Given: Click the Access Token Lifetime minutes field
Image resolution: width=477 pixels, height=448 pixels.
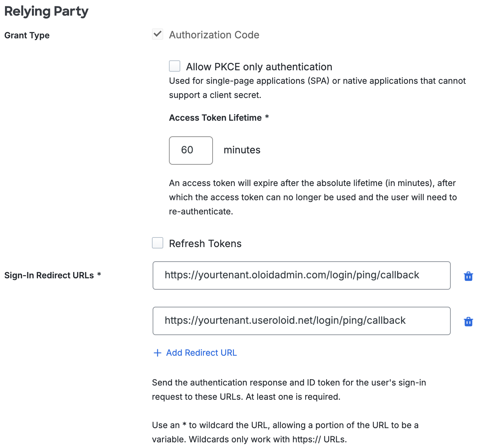Looking at the screenshot, I should coord(191,150).
